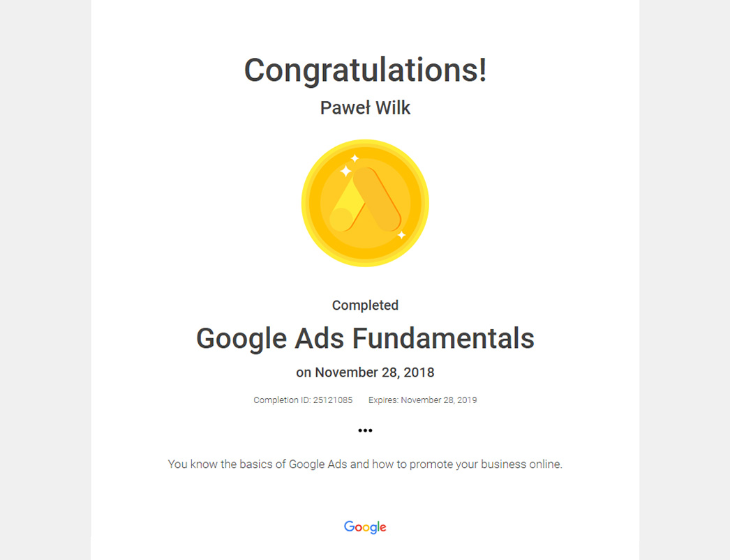Click the grey margin right of the certificate
The width and height of the screenshot is (730, 560).
tap(685, 280)
